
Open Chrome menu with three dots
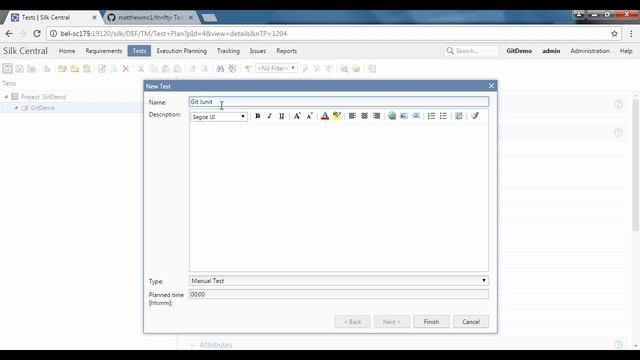[x=631, y=34]
